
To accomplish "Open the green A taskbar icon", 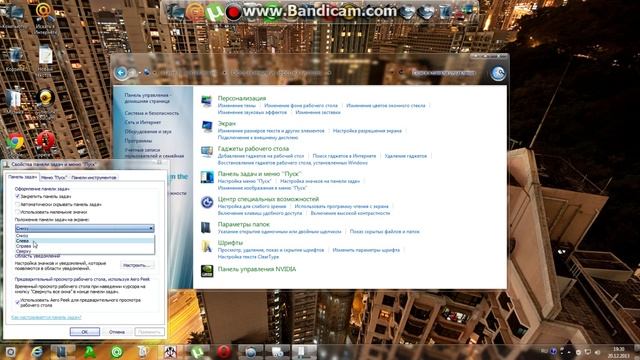I will [90, 352].
